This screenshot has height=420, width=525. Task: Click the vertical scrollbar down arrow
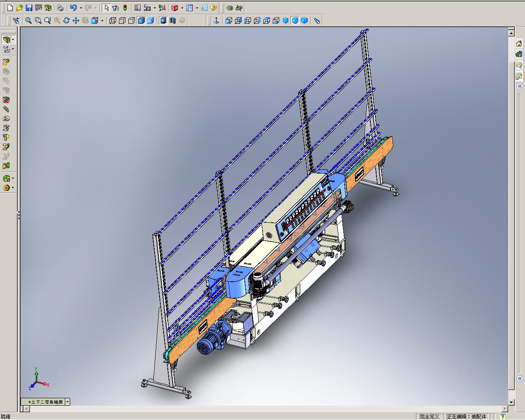511,402
